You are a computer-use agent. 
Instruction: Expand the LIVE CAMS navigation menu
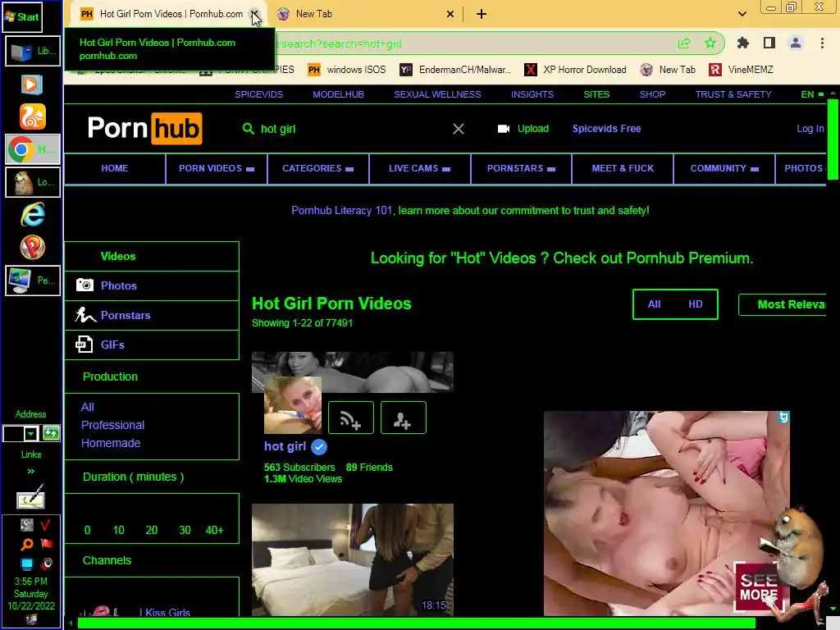[x=419, y=168]
